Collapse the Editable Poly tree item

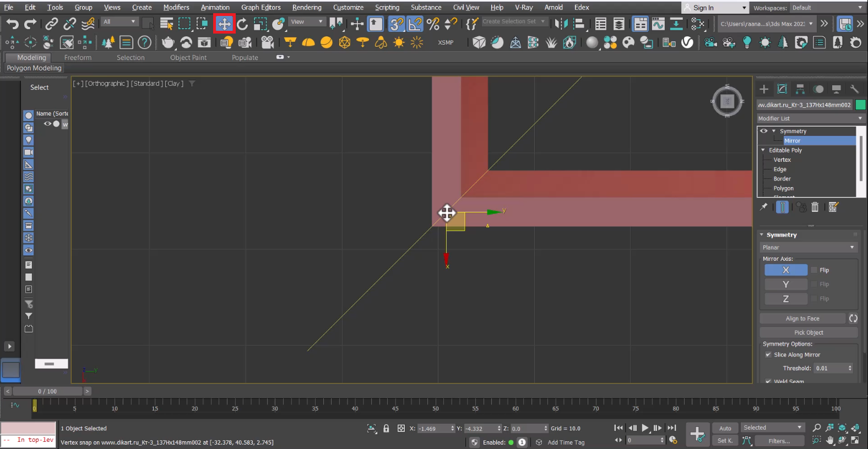tap(763, 150)
